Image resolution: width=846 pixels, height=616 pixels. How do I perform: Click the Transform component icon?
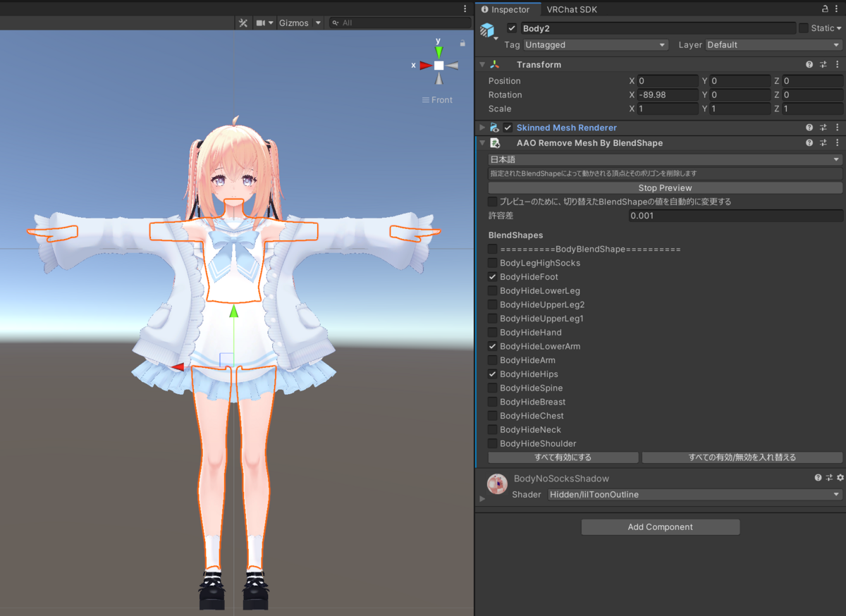(x=495, y=65)
